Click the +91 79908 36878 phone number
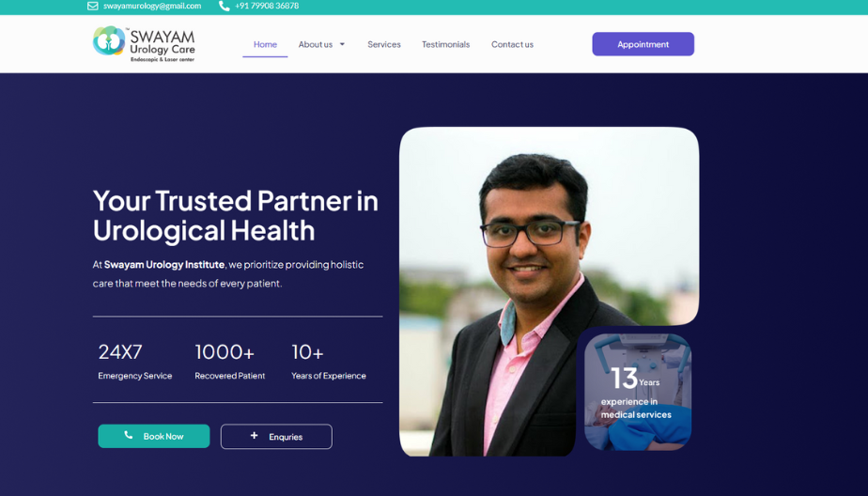 coord(267,6)
